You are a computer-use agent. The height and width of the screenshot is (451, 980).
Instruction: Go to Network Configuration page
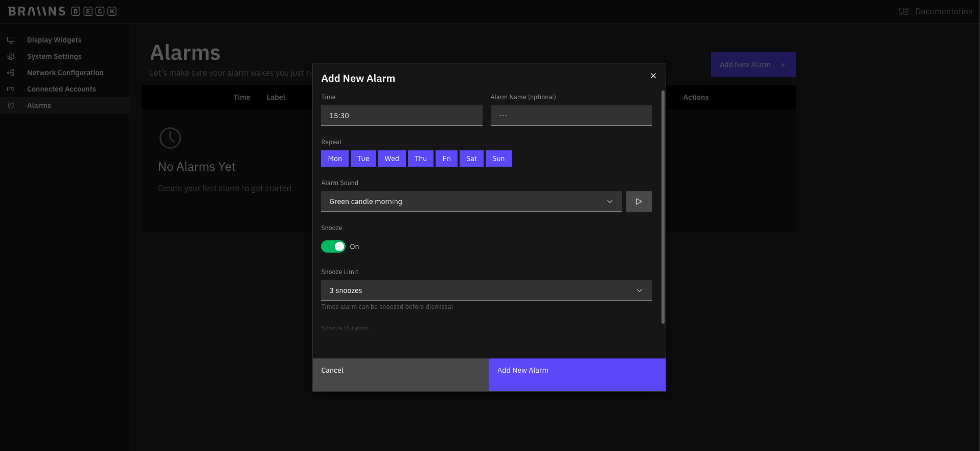[65, 73]
